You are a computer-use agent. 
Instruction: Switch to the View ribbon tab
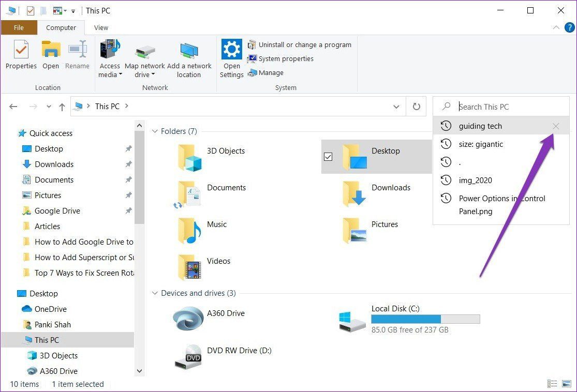101,27
